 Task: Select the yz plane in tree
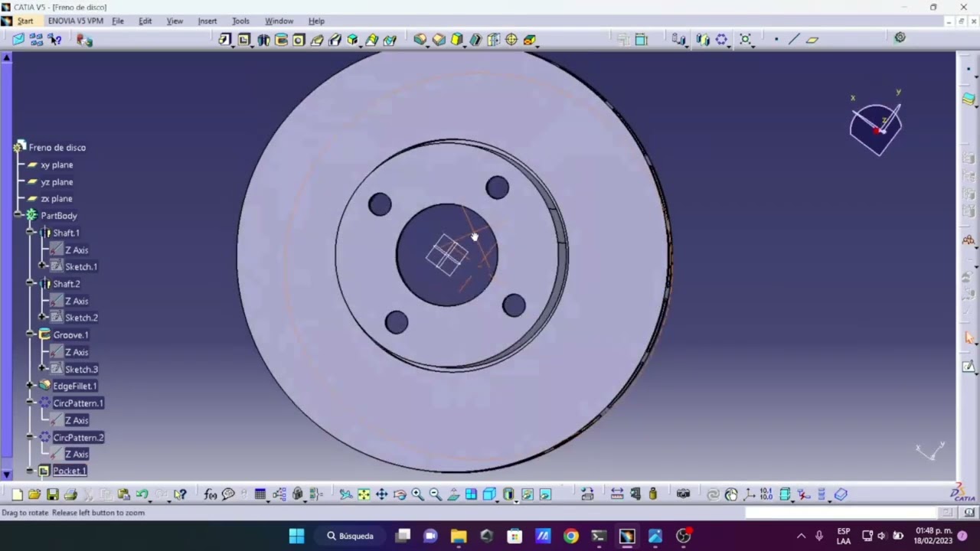tap(57, 182)
